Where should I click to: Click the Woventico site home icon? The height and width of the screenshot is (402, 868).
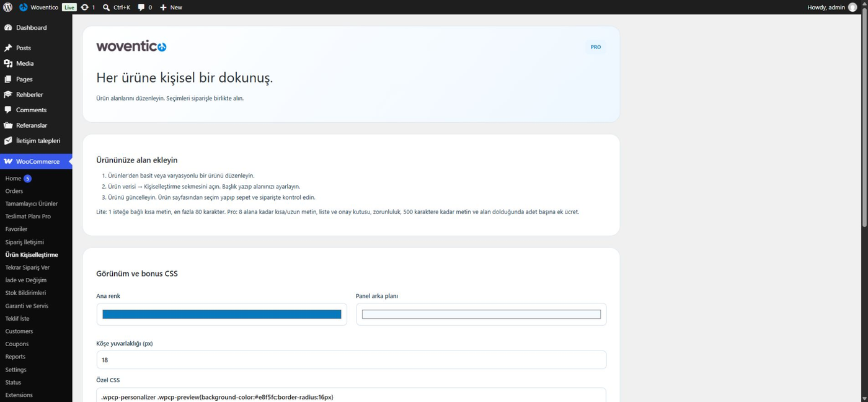(x=24, y=7)
